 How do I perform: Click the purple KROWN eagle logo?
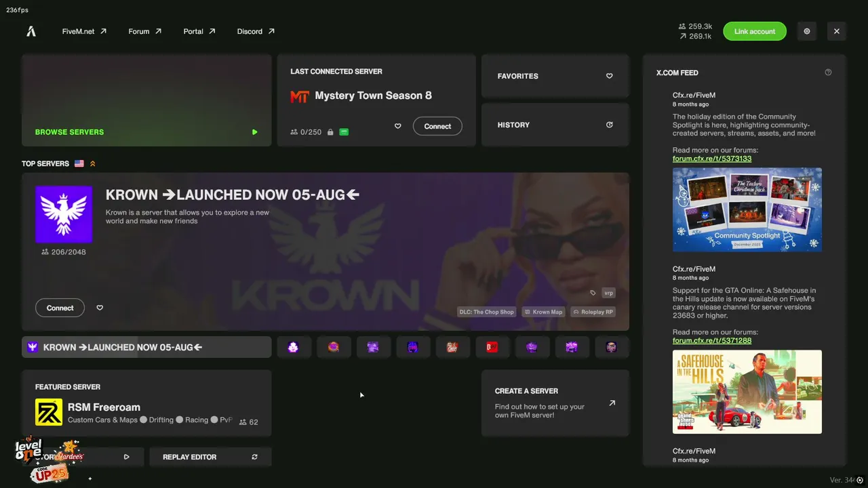pyautogui.click(x=64, y=214)
